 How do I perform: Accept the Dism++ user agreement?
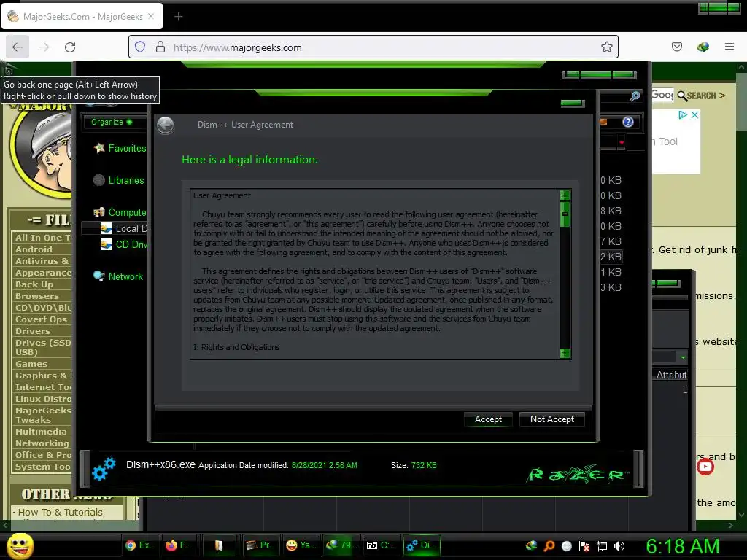click(488, 419)
